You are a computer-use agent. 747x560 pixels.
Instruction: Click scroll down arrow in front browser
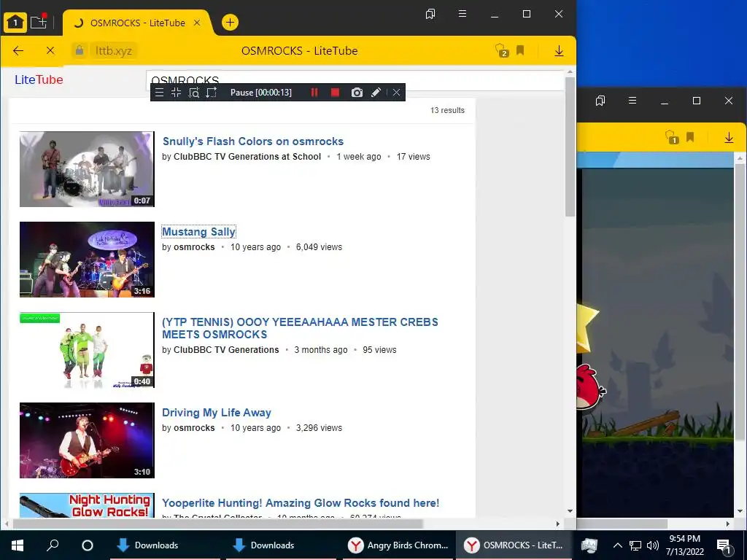(x=570, y=511)
